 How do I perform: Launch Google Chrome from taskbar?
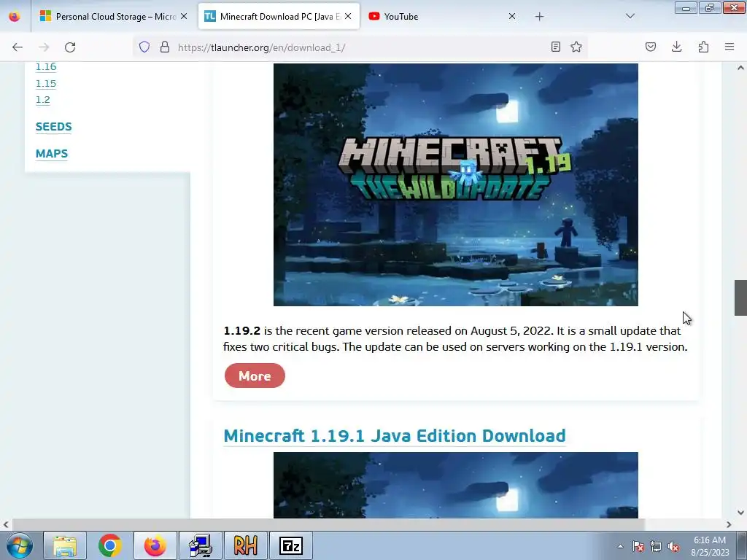tap(110, 545)
